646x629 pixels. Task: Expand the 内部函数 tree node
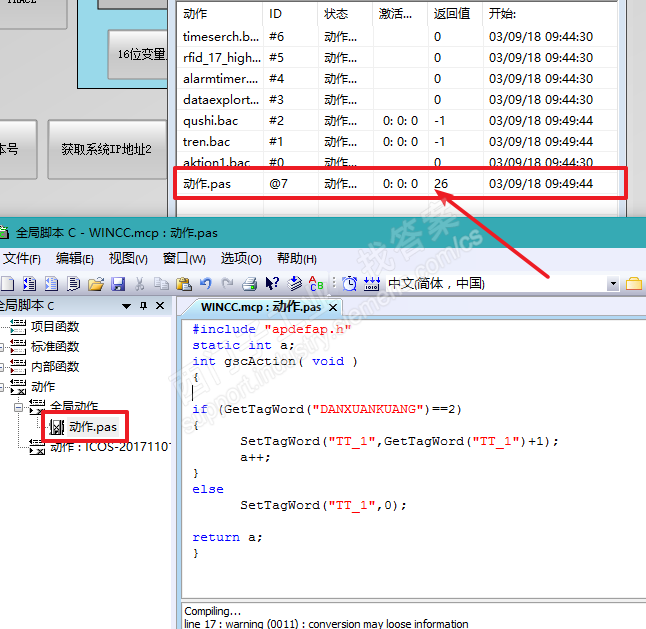(x=2, y=367)
